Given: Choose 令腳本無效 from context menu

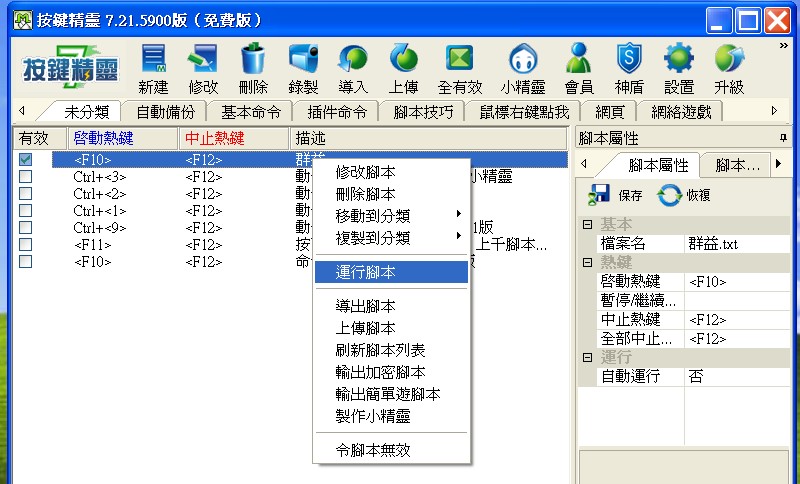Looking at the screenshot, I should (x=391, y=450).
